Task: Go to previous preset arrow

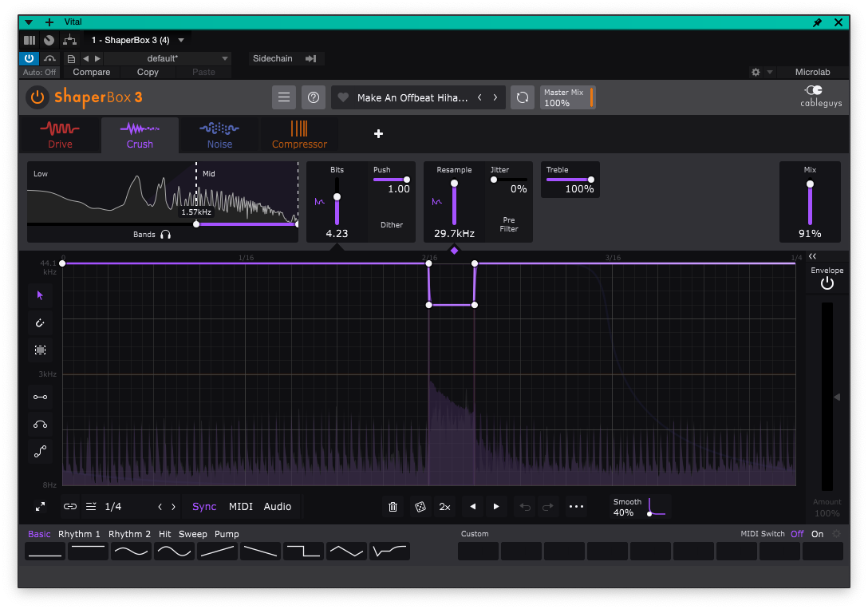Action: (480, 97)
